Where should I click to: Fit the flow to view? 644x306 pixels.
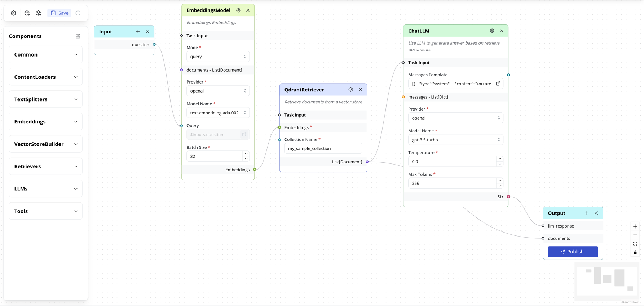635,244
